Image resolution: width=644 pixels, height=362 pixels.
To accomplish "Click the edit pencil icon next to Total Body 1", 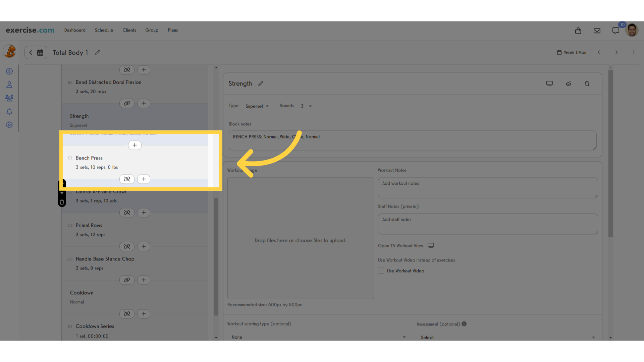I will (98, 53).
